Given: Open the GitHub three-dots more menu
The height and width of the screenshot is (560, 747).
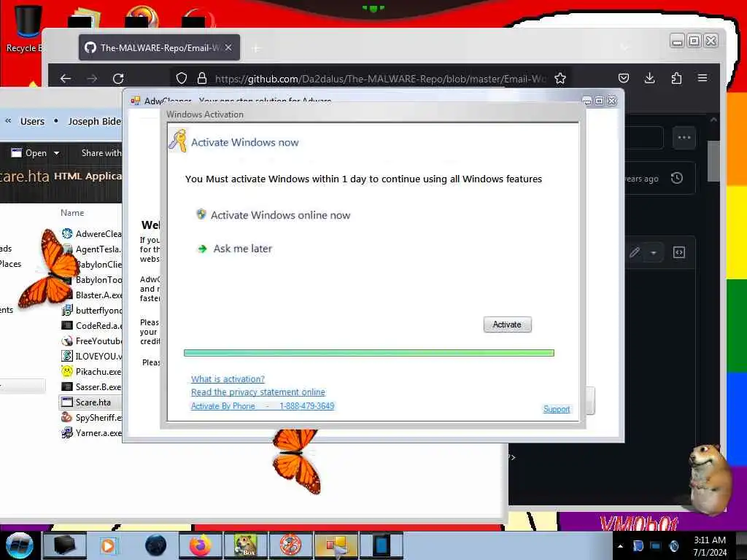Looking at the screenshot, I should tap(684, 138).
